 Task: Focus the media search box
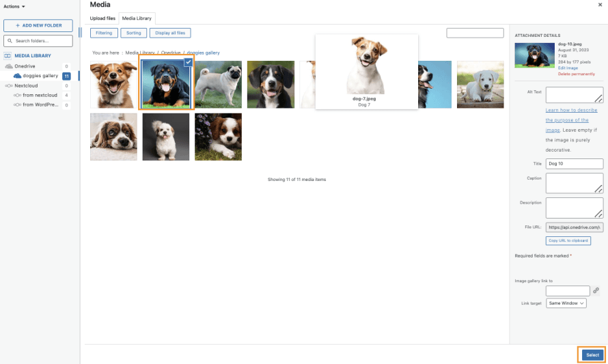pos(475,33)
